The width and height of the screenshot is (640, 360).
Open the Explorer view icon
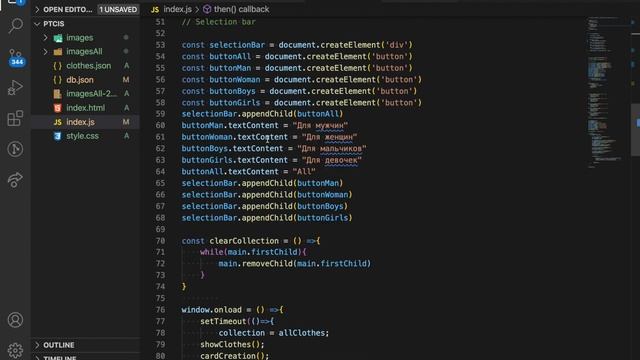pos(16,2)
